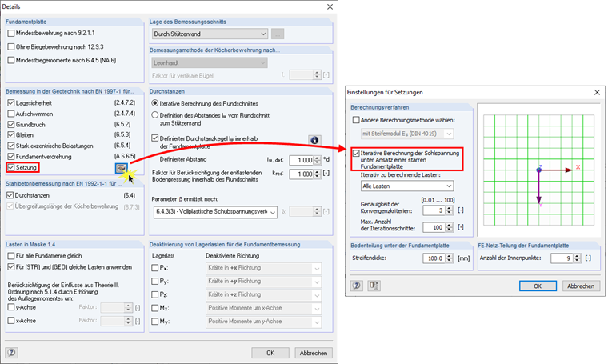This screenshot has width=608, height=364.
Task: Toggle Iterative Berechnung der Sohlspannung checkbox
Action: pos(356,154)
